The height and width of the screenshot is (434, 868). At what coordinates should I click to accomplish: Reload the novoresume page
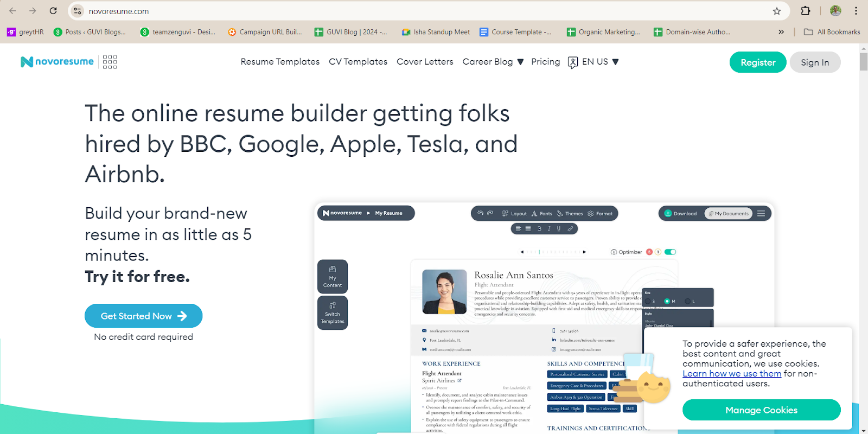pyautogui.click(x=53, y=11)
